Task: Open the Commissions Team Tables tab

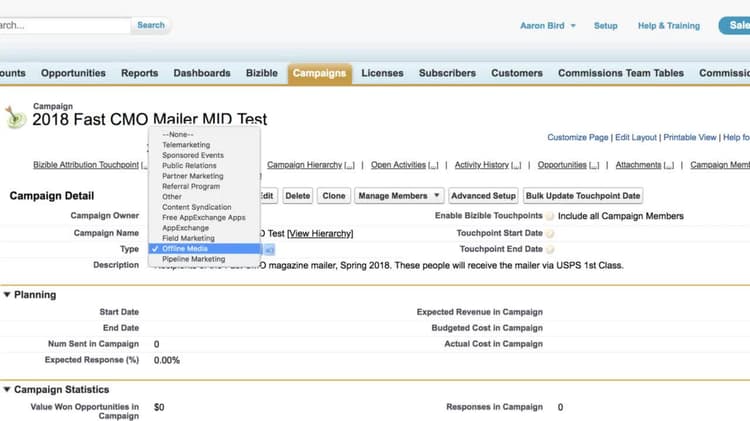Action: (x=621, y=73)
